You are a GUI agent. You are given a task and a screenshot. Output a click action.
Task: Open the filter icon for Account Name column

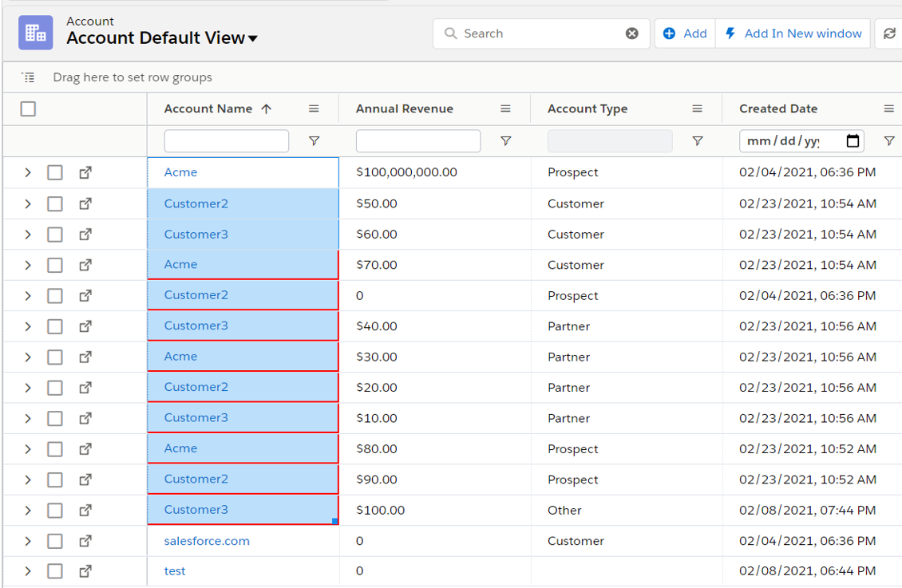tap(314, 141)
